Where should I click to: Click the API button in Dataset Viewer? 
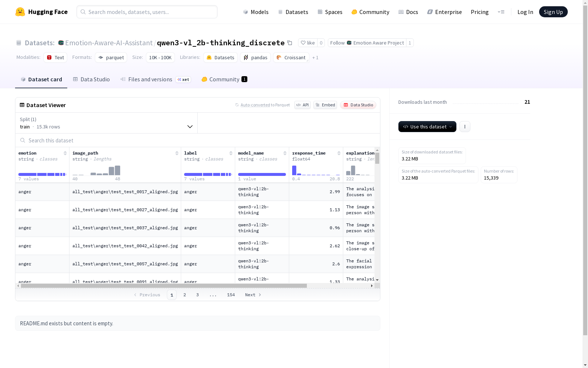[302, 105]
